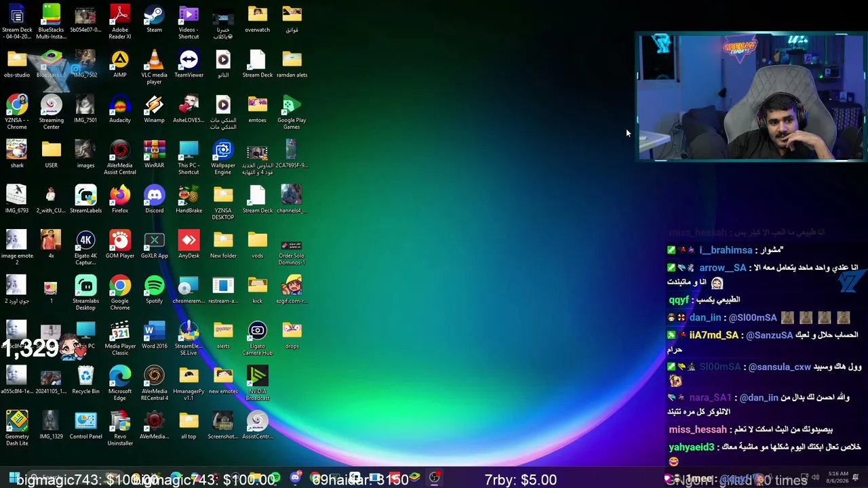Select the Streaming Center icon
This screenshot has height=488, width=868.
tap(51, 112)
